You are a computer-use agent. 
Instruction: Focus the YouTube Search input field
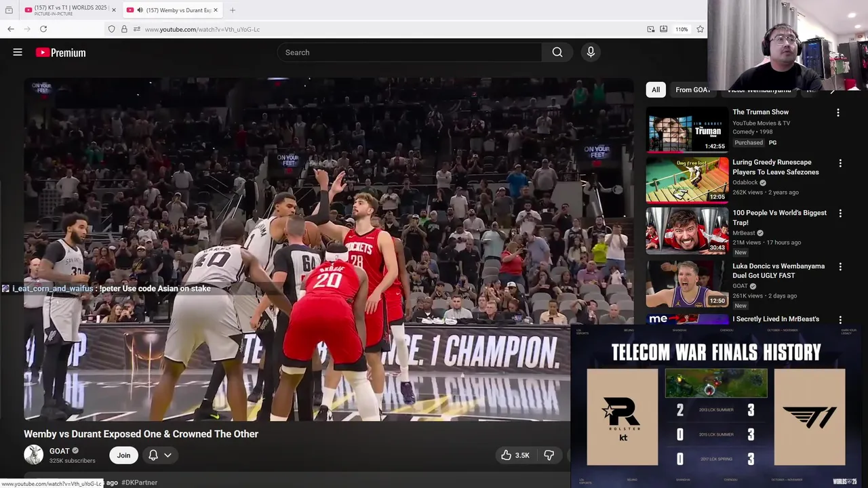(409, 52)
